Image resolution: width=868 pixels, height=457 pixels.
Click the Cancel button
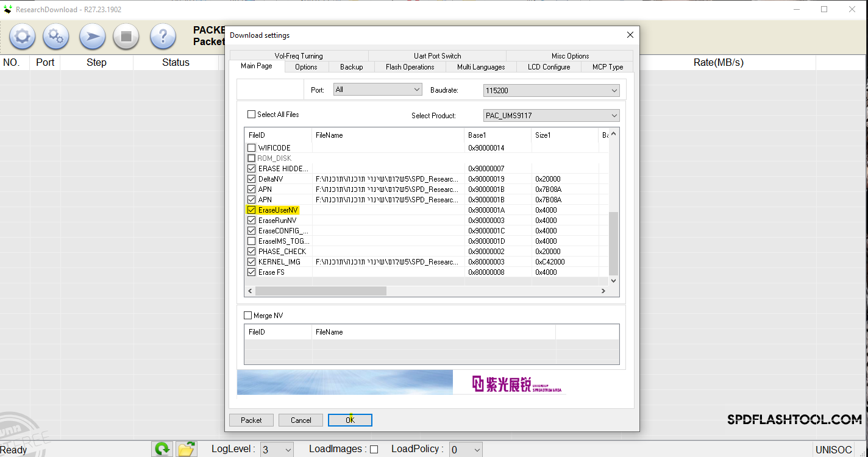click(x=301, y=420)
